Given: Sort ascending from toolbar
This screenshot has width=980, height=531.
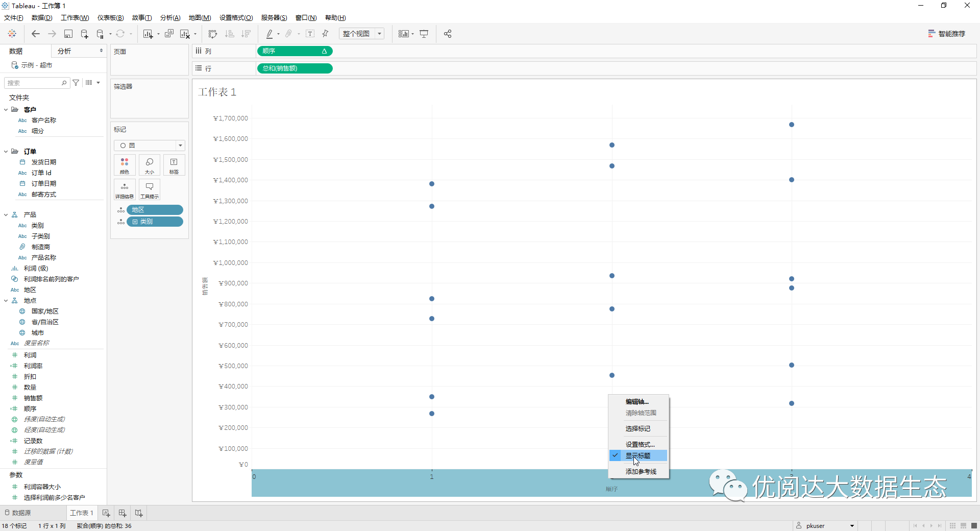Looking at the screenshot, I should click(230, 34).
